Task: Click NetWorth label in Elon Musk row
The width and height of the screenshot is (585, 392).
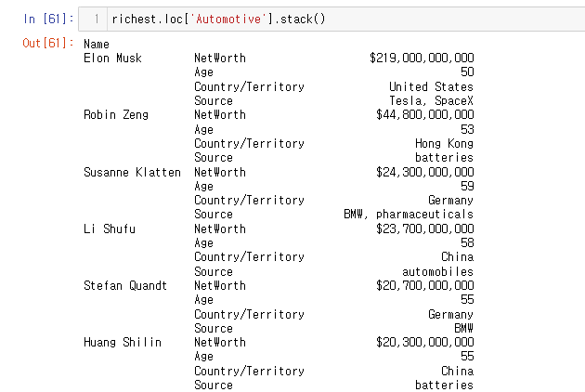Action: (220, 58)
